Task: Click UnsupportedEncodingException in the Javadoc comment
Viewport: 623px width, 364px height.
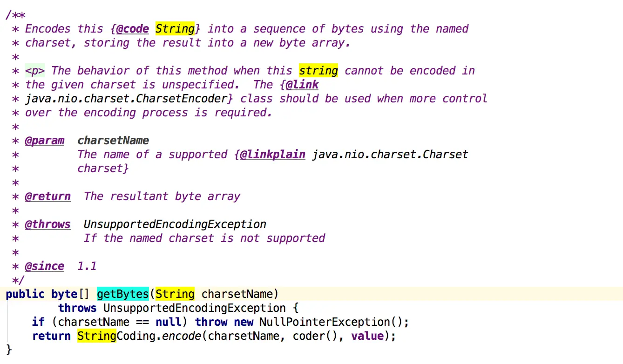Action: click(175, 224)
